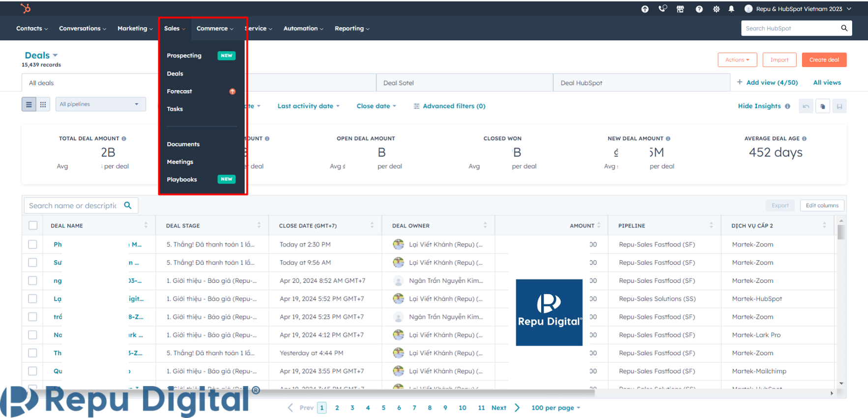868x418 pixels.
Task: Check the row closing Today at 2:30 PM
Action: (32, 244)
